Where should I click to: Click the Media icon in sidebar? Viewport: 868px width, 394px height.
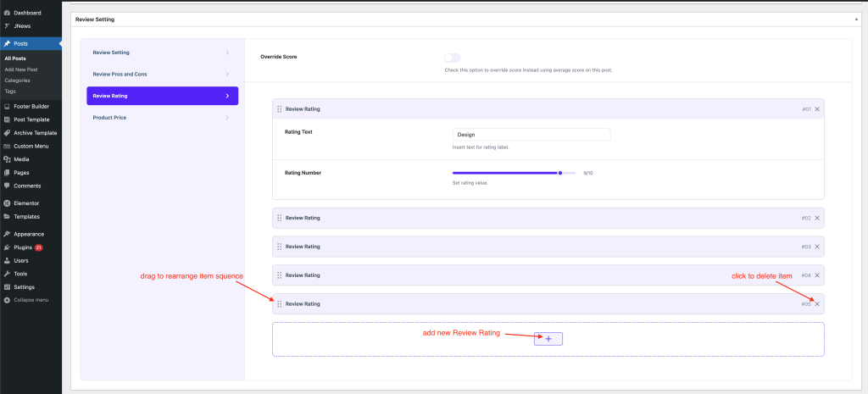[8, 159]
